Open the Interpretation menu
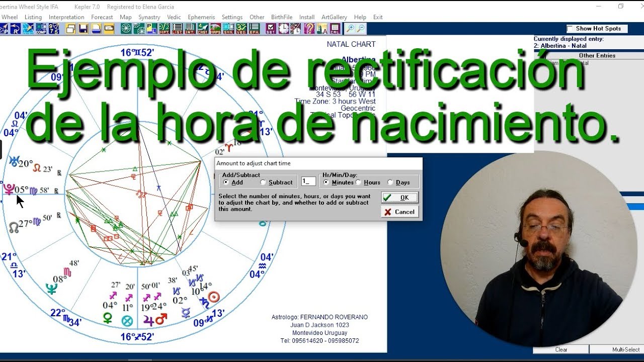Viewport: 644px width, 362px height. tap(66, 17)
